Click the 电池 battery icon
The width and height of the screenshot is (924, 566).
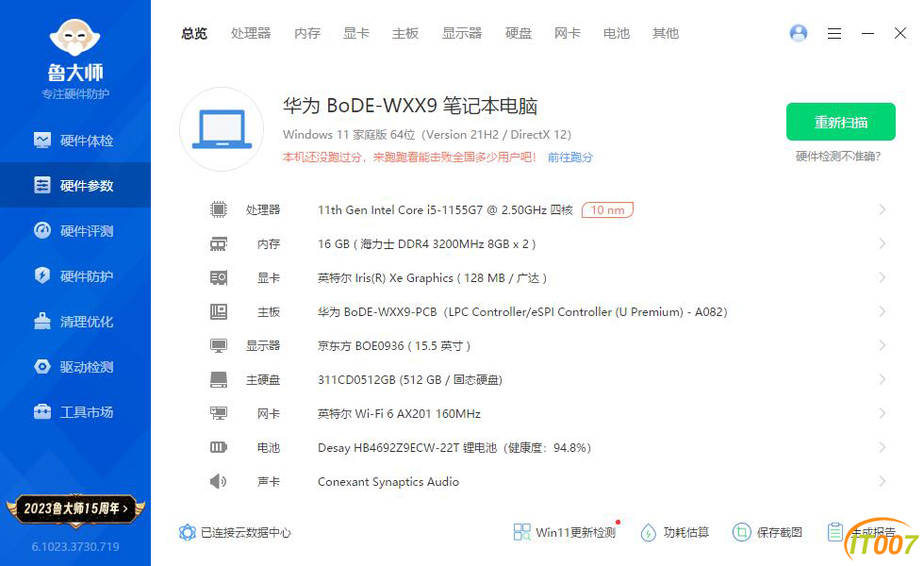tap(219, 447)
